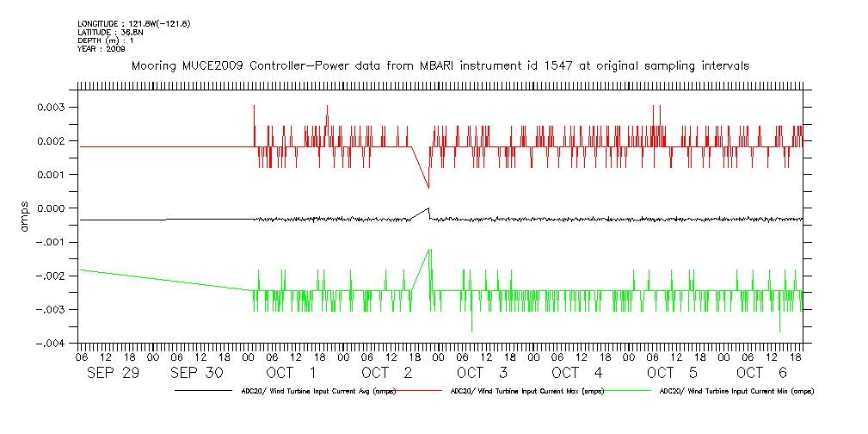Viewport: 868px width, 434px height.
Task: Click the Input Current Min legend entry
Action: tap(736, 391)
